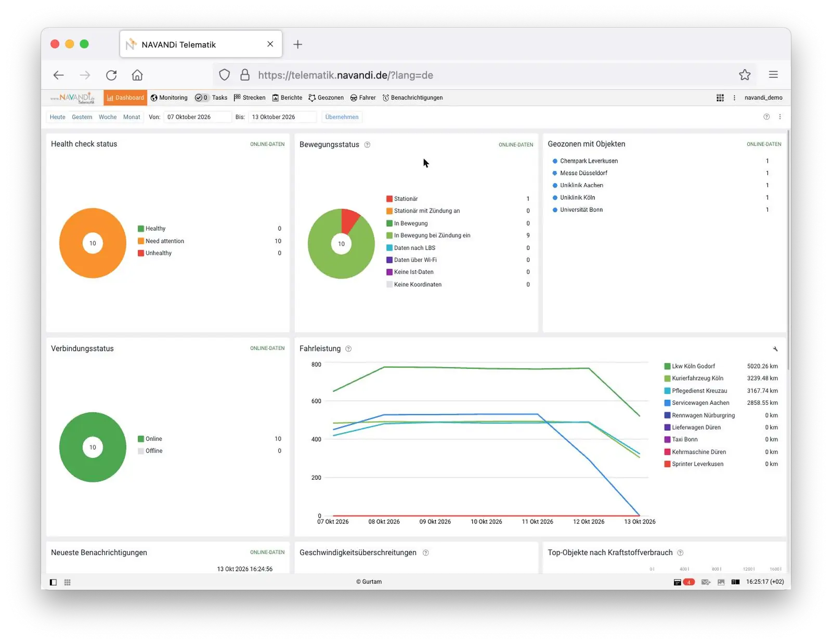Select the Woche time range

pyautogui.click(x=108, y=117)
